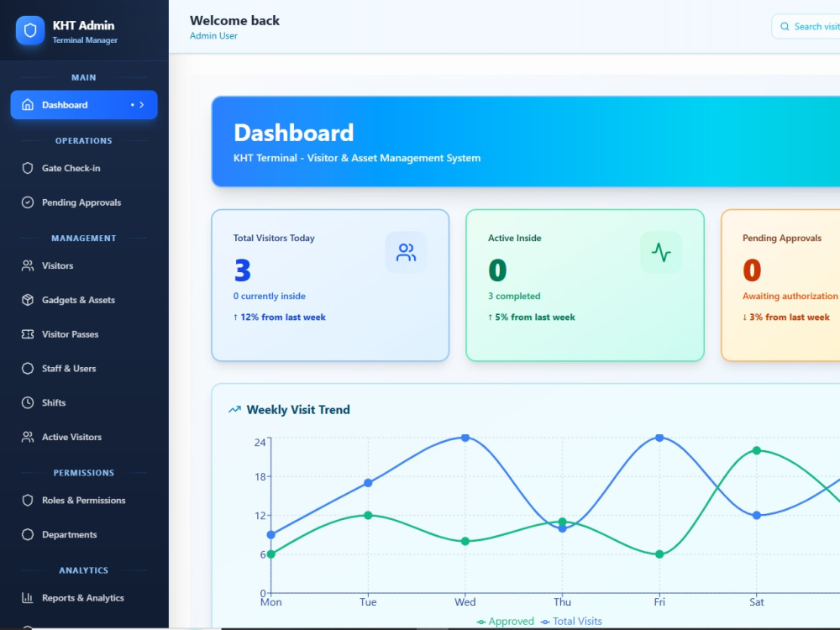
Task: Click the '0 currently inside' text
Action: coord(270,297)
